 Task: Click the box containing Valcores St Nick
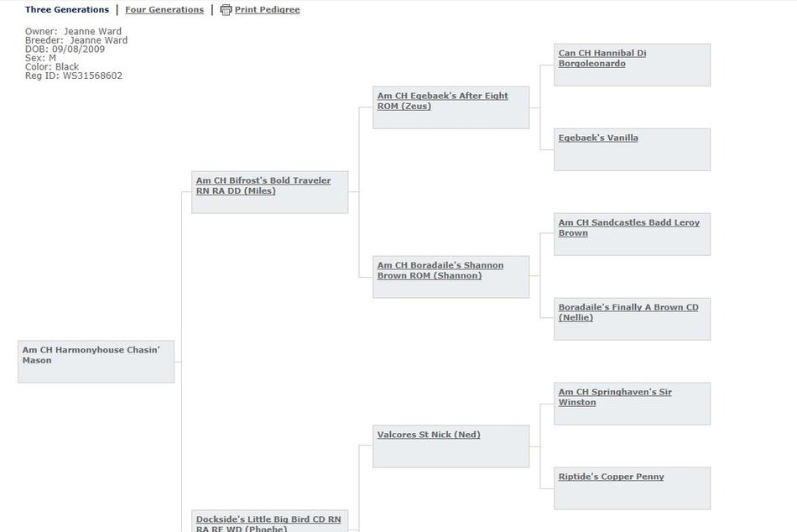tap(451, 446)
